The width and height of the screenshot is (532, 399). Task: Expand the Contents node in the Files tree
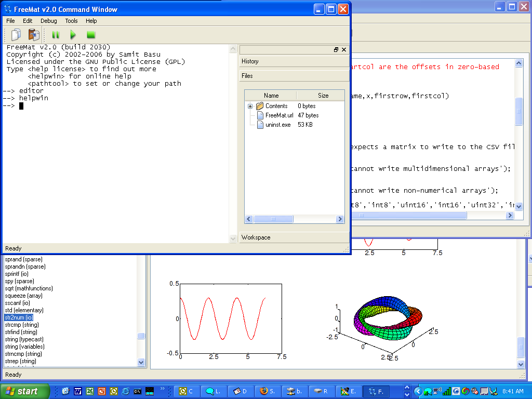pyautogui.click(x=250, y=105)
